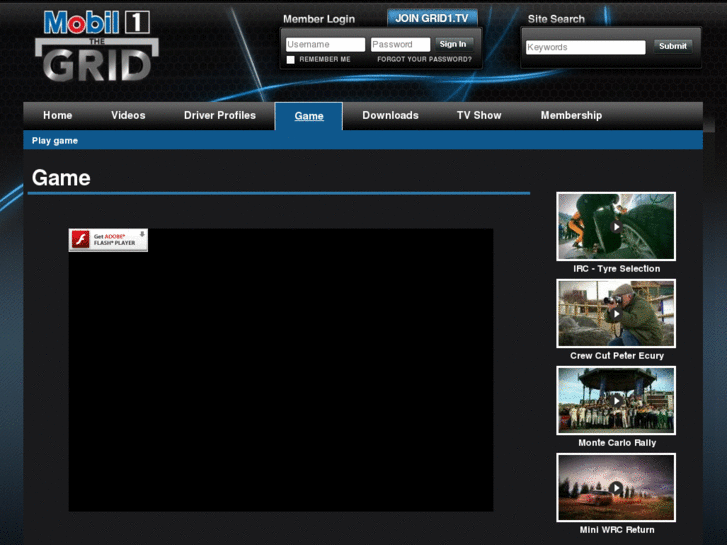The height and width of the screenshot is (545, 727).
Task: Open the IRC - Tyre Selection caption link
Action: click(x=617, y=269)
